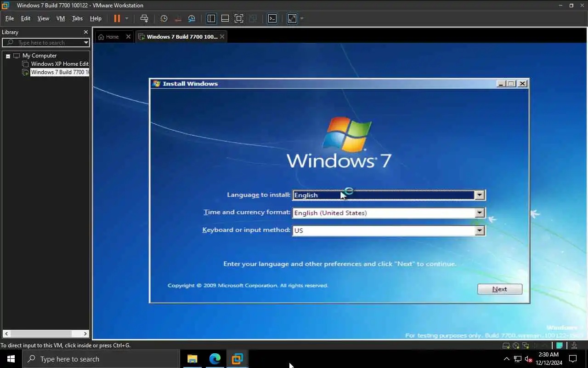Select Windows 7 Build 7700 in library
Screen dimensions: 588x368
[60, 72]
